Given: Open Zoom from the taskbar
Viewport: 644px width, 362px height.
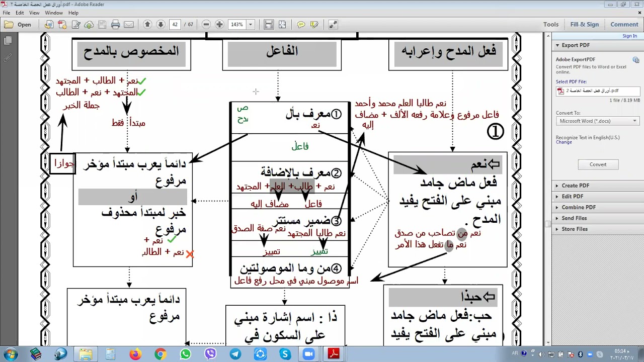Looking at the screenshot, I should coord(308,354).
